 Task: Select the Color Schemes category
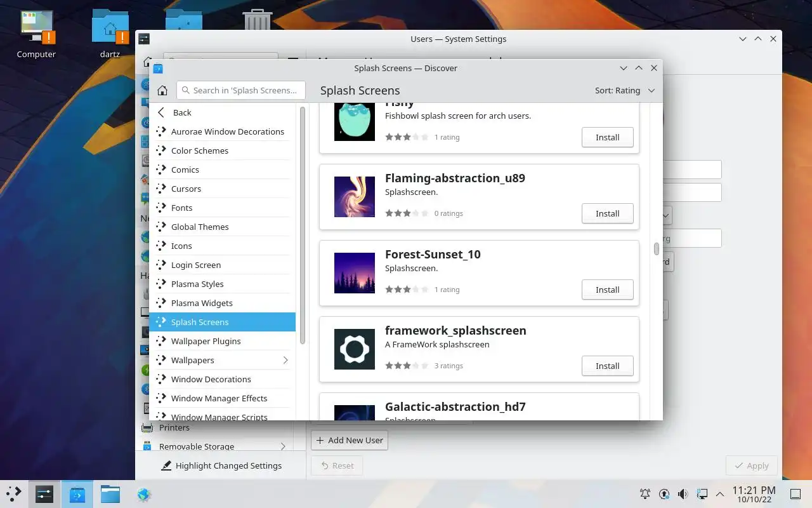point(223,150)
